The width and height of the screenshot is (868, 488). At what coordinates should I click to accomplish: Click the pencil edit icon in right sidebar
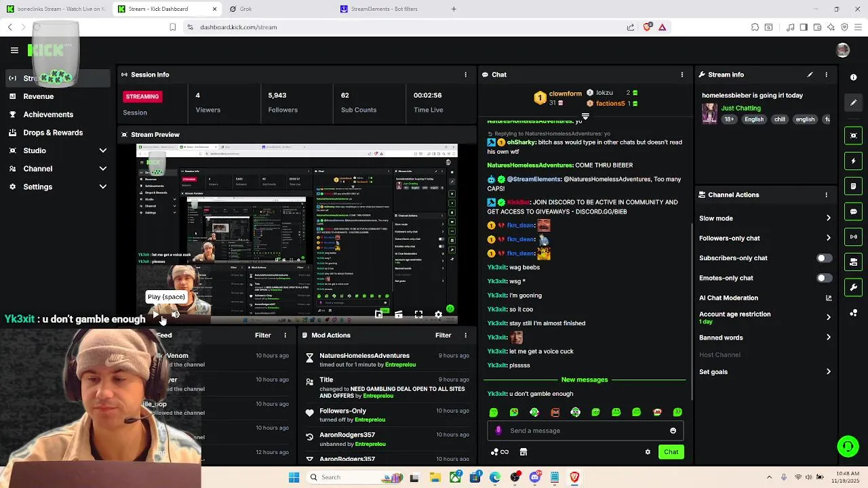854,102
